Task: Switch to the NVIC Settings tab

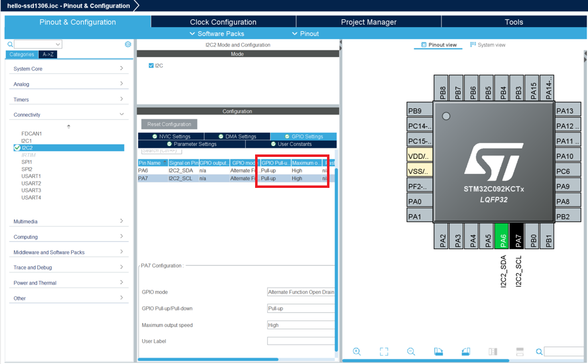Action: (171, 136)
